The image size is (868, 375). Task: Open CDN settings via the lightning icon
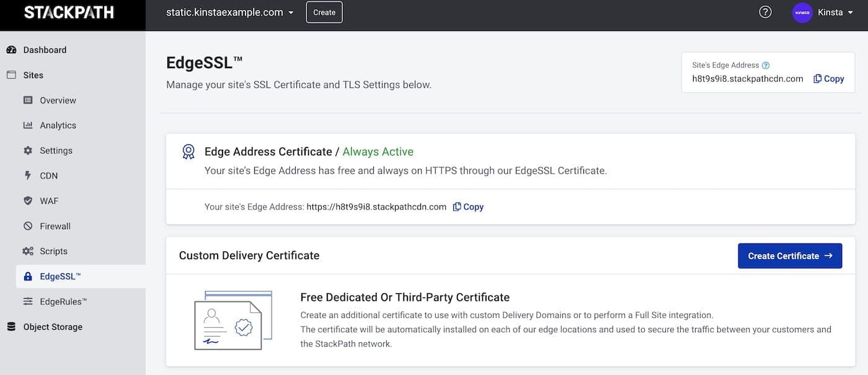point(27,175)
